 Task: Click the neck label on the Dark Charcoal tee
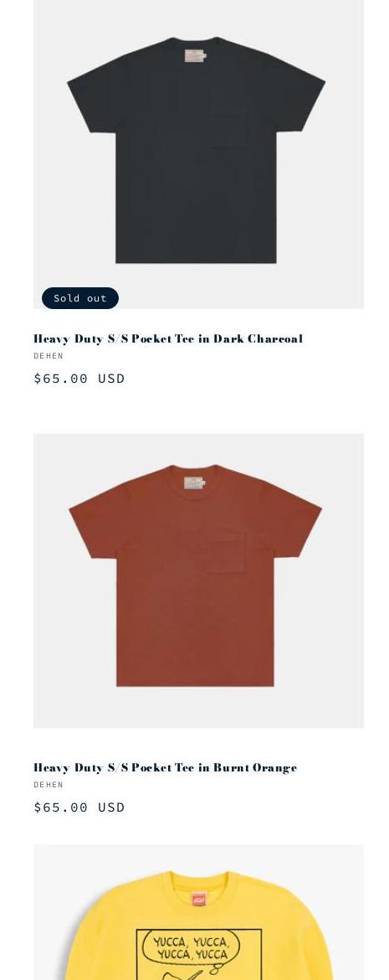pyautogui.click(x=196, y=55)
